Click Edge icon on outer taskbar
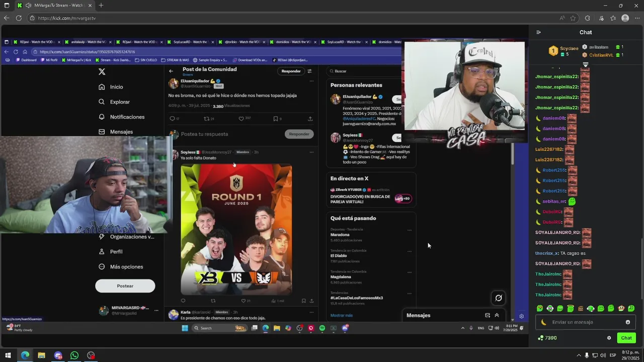The height and width of the screenshot is (362, 644). pos(25,355)
